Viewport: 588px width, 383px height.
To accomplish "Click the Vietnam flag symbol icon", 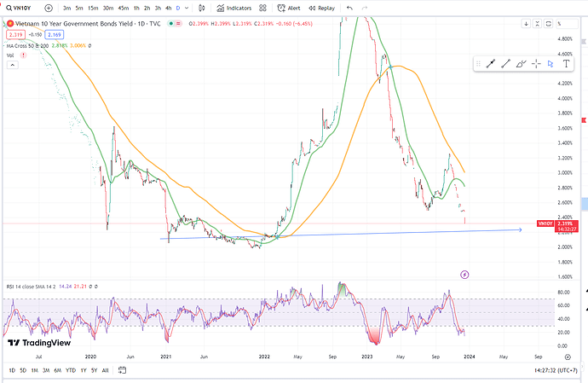I will (x=10, y=23).
